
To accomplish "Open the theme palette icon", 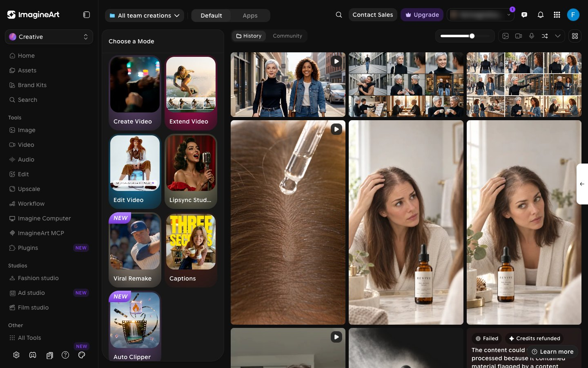I will point(82,355).
